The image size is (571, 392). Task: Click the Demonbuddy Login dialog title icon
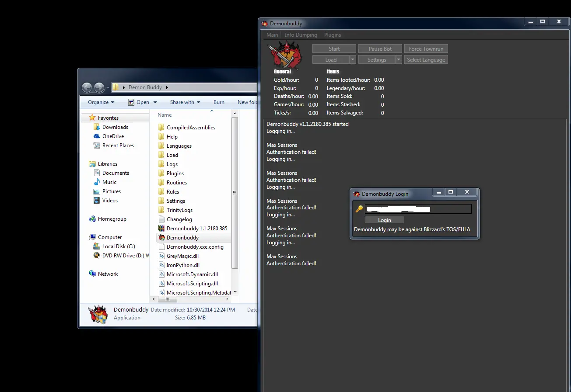click(356, 194)
